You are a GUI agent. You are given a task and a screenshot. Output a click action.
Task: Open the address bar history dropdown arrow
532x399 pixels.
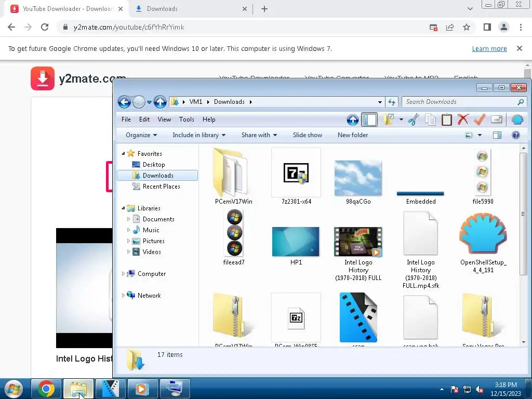click(x=380, y=102)
